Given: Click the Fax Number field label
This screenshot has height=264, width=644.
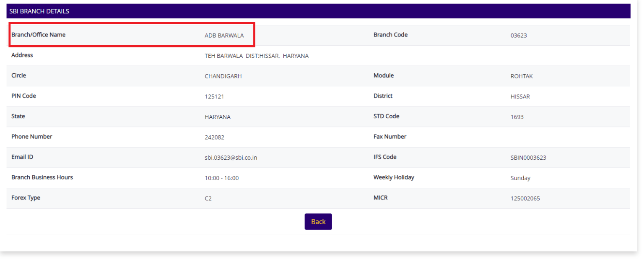Looking at the screenshot, I should [390, 136].
